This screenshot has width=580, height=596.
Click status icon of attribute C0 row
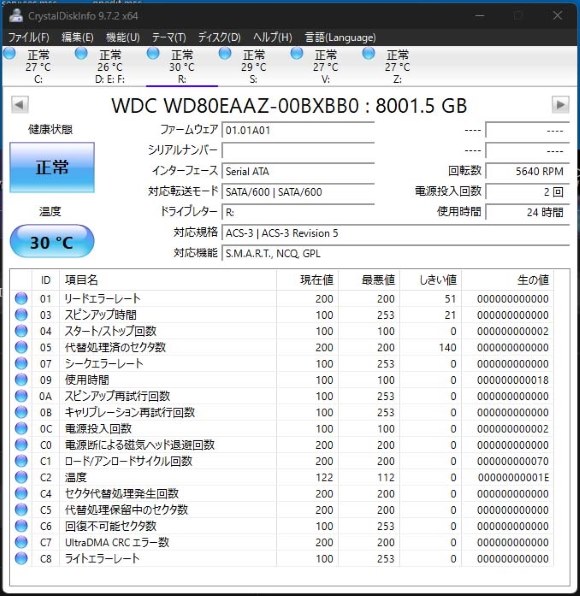(x=21, y=445)
